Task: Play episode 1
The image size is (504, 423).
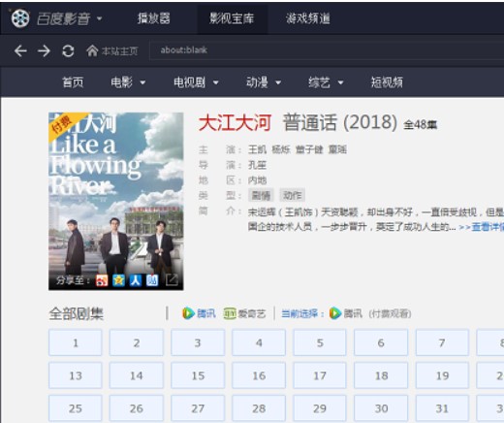Action: click(x=76, y=342)
